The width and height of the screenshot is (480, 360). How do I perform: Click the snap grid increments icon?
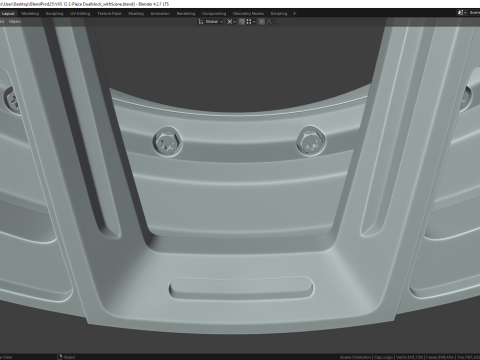[249, 22]
